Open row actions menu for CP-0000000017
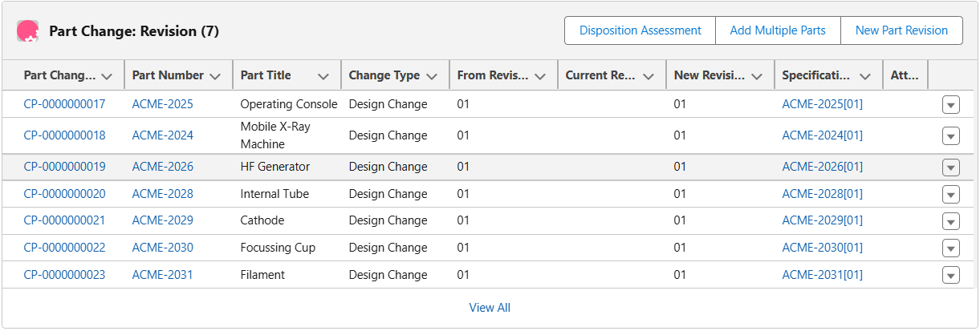Screen dimensions: 980x331 pyautogui.click(x=950, y=105)
